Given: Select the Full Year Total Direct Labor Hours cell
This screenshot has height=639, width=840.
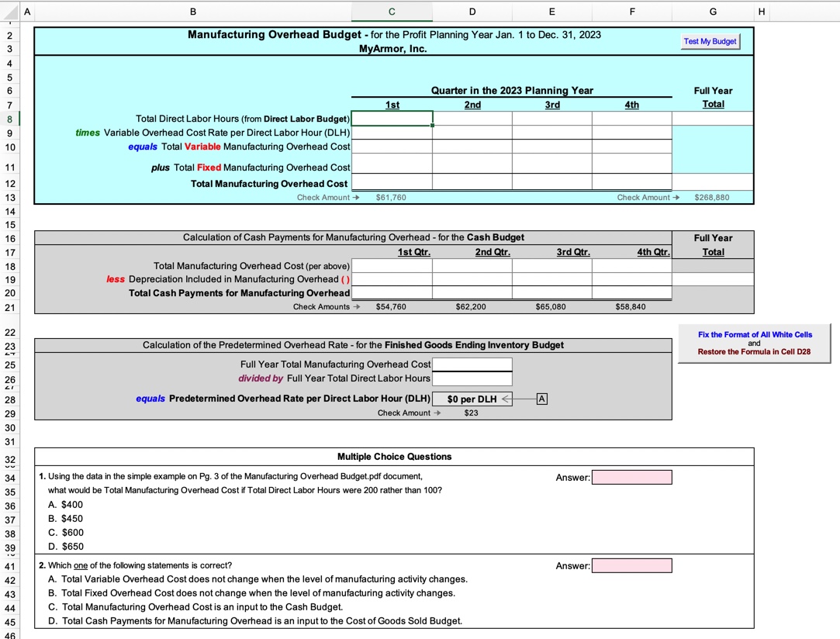Looking at the screenshot, I should coord(472,379).
